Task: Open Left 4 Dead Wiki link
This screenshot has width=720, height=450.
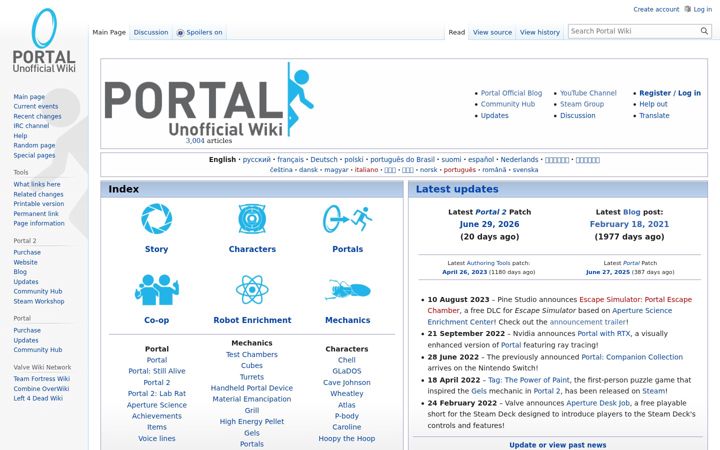Action: point(38,398)
